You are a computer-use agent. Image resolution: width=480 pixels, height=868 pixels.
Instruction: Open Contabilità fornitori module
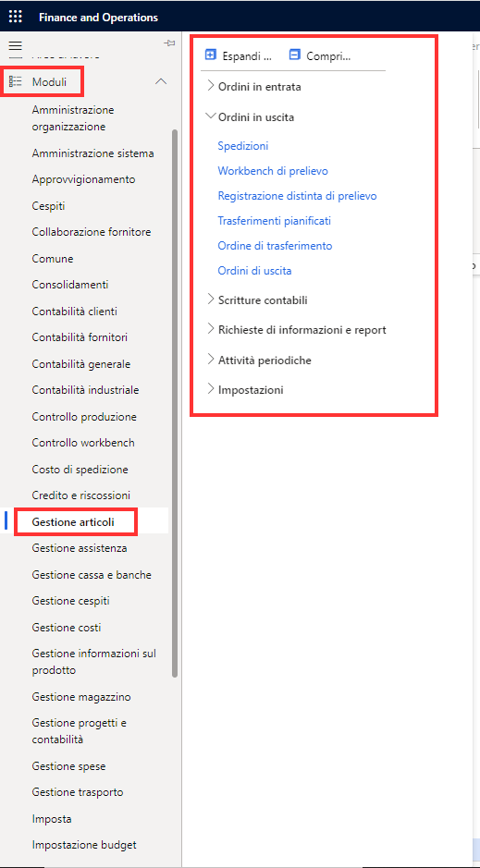tap(80, 336)
